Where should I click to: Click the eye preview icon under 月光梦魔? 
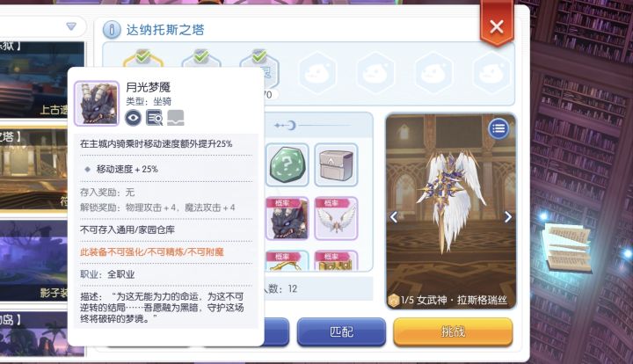(134, 118)
